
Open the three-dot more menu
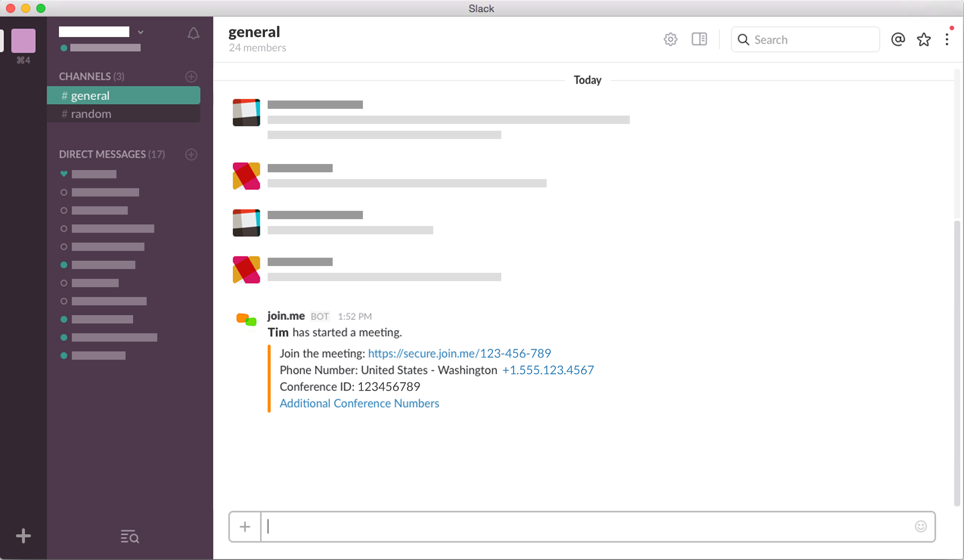click(947, 39)
